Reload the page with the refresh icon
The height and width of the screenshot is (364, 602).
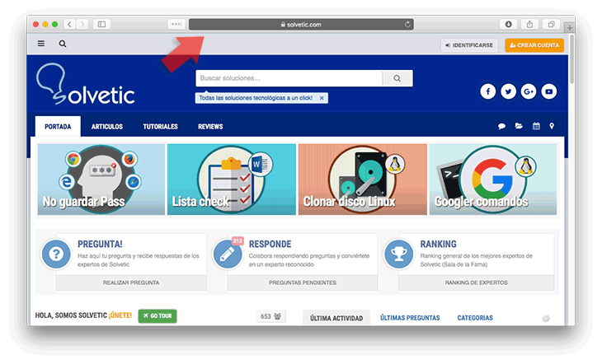point(407,24)
